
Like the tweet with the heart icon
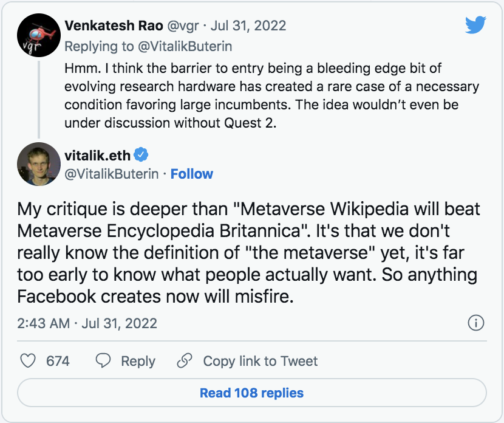pos(28,361)
